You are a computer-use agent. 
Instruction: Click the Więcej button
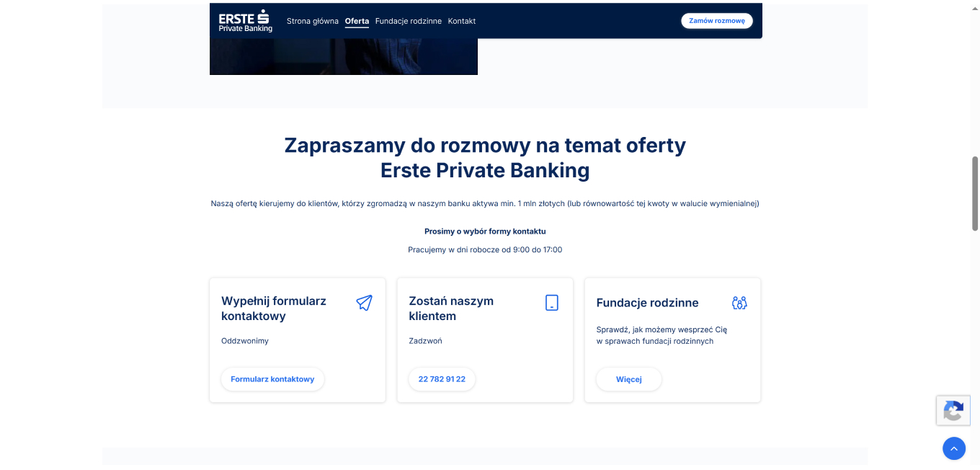point(629,379)
